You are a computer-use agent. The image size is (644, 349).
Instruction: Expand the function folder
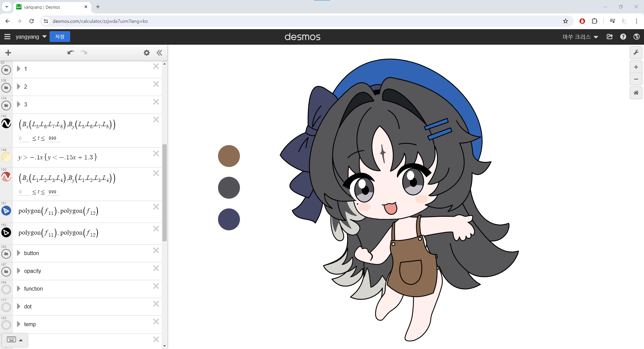(x=19, y=289)
